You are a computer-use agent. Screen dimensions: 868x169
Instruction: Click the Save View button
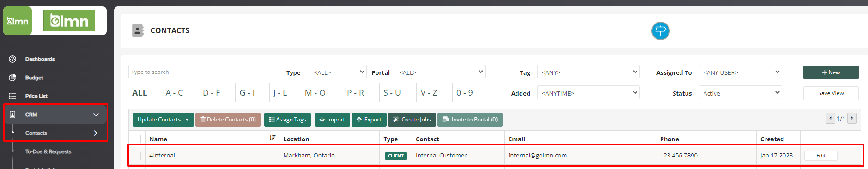pyautogui.click(x=831, y=93)
